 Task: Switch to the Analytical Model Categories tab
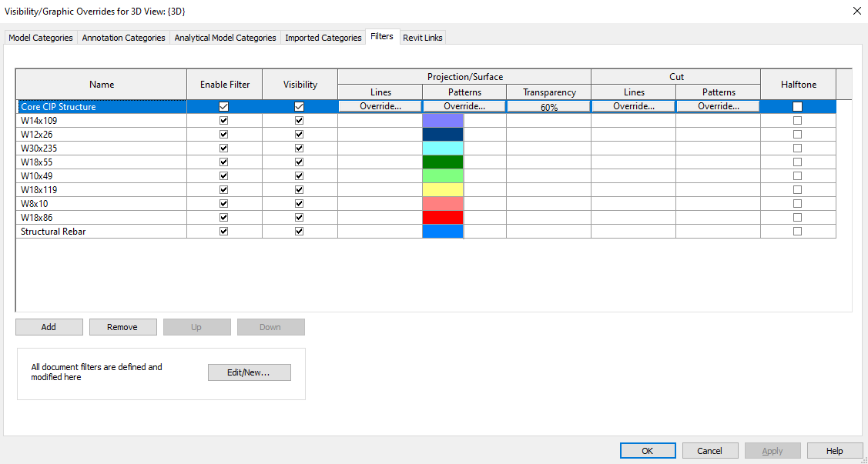(225, 37)
